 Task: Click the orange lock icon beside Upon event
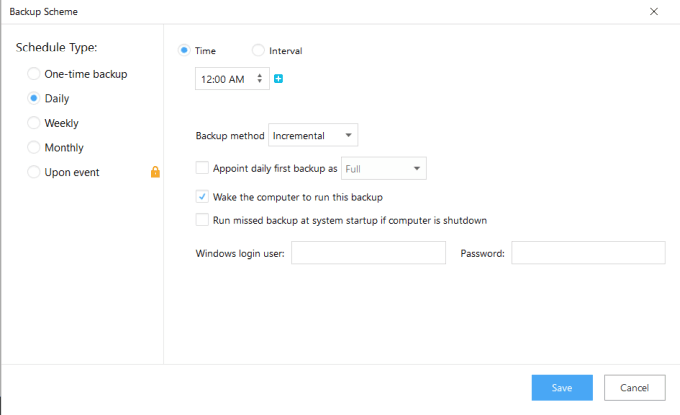[155, 172]
